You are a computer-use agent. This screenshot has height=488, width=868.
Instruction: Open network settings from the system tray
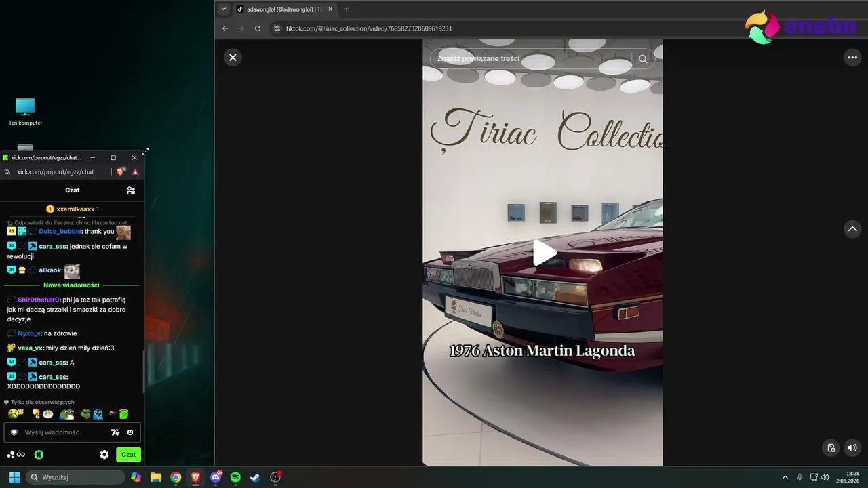point(814,477)
